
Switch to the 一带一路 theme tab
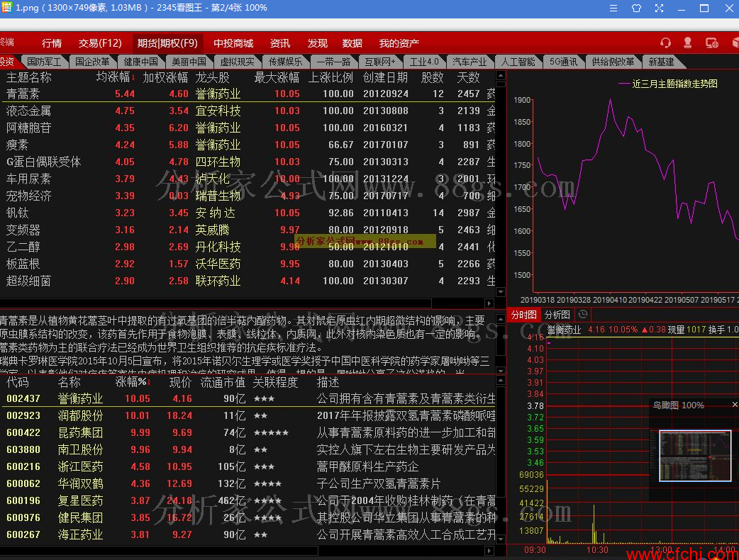coord(333,62)
